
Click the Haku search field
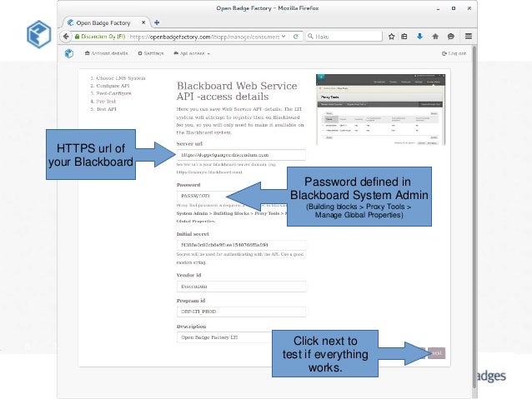tap(344, 37)
